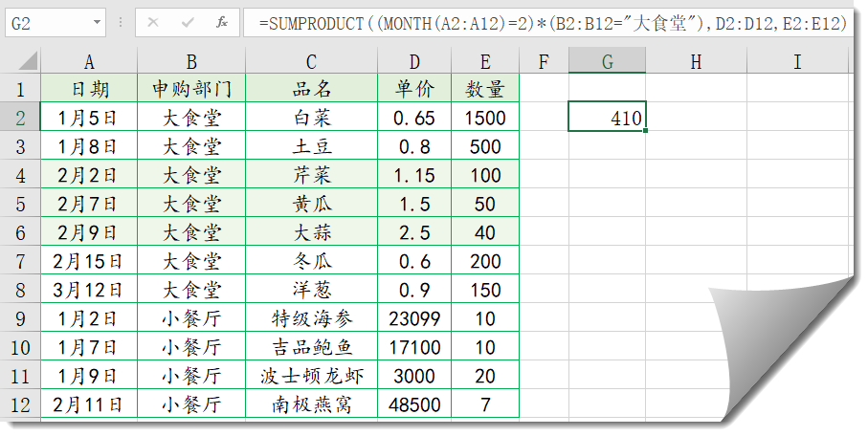Select row 1 header
Image resolution: width=868 pixels, height=436 pixels.
coord(20,89)
